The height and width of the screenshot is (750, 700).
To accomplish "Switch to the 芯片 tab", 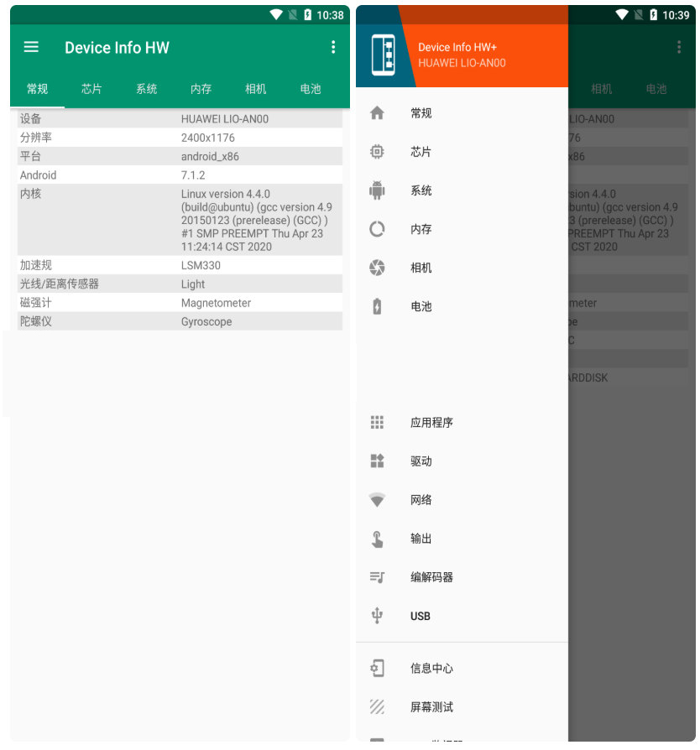I will click(x=91, y=89).
